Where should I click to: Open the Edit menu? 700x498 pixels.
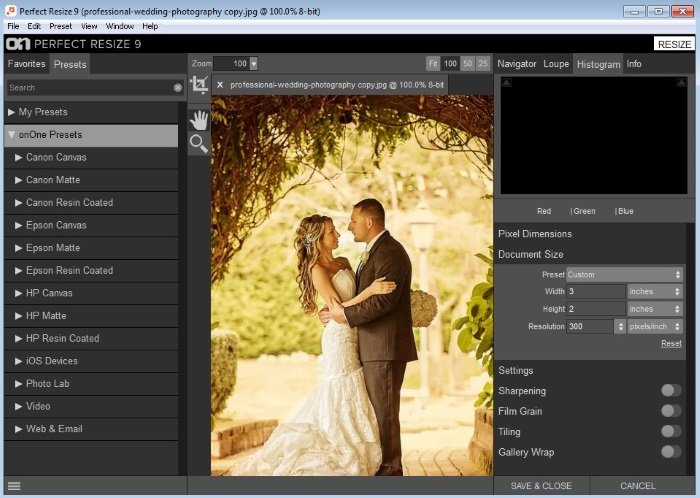34,26
